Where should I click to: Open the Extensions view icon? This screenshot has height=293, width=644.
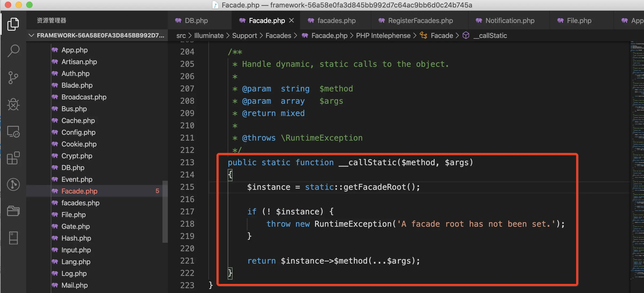point(13,158)
